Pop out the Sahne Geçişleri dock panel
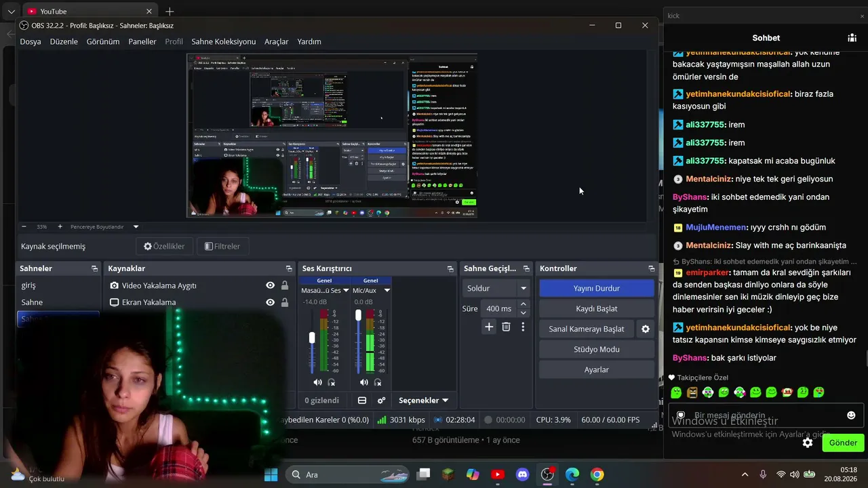 pos(526,269)
